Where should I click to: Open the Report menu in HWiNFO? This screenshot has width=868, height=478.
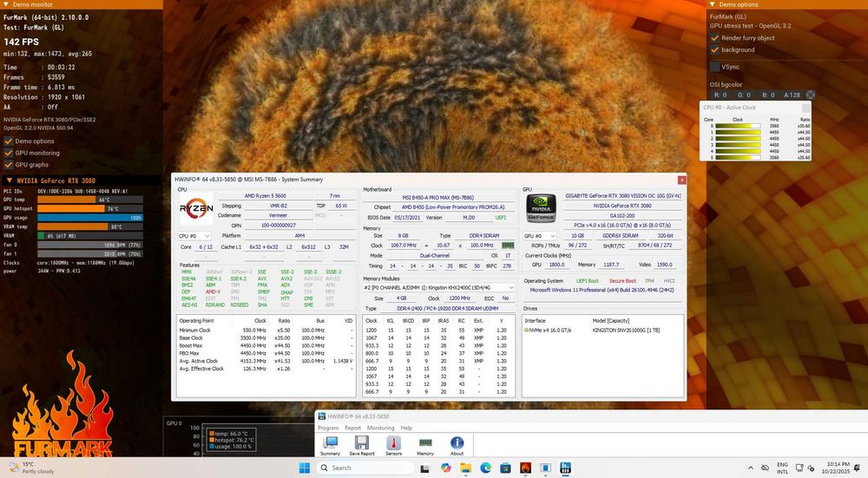click(352, 428)
